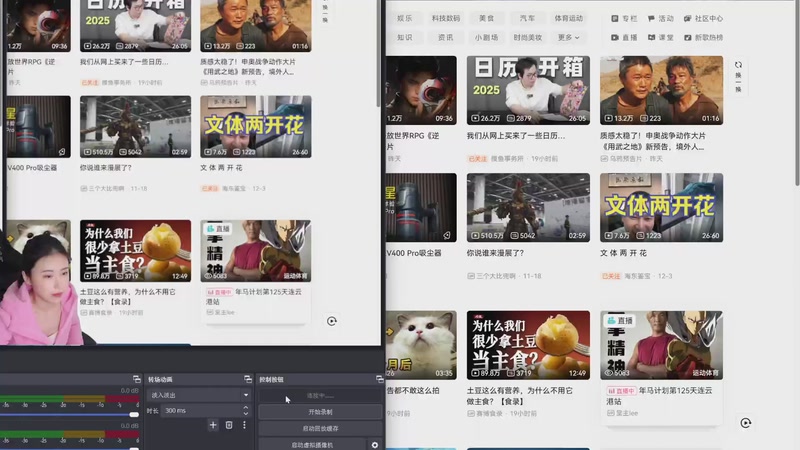Select the 知识 category tab
Screen dimensions: 800x450
405,37
